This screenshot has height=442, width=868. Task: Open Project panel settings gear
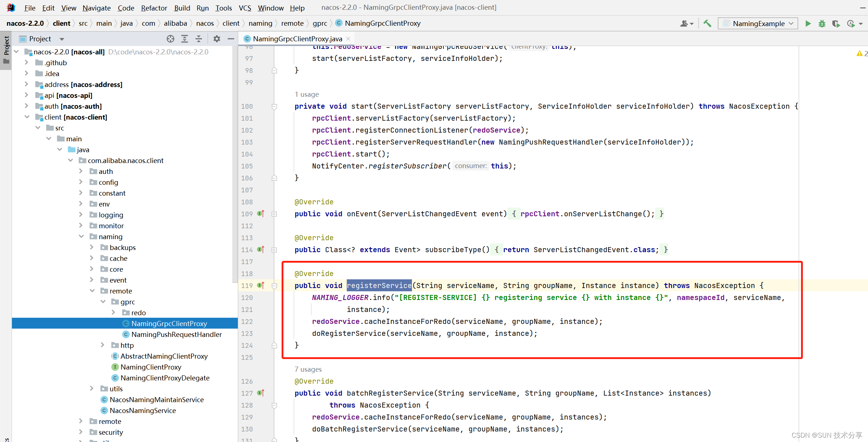click(x=216, y=39)
